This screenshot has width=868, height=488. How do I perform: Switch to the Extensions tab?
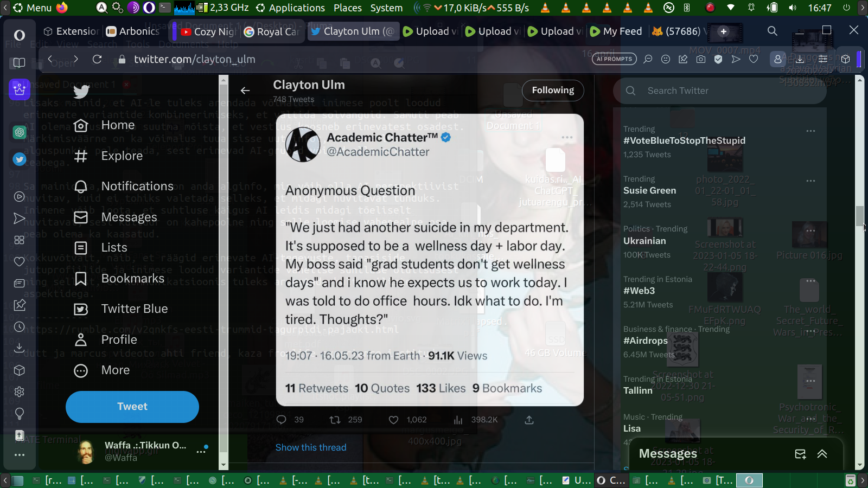pos(71,31)
